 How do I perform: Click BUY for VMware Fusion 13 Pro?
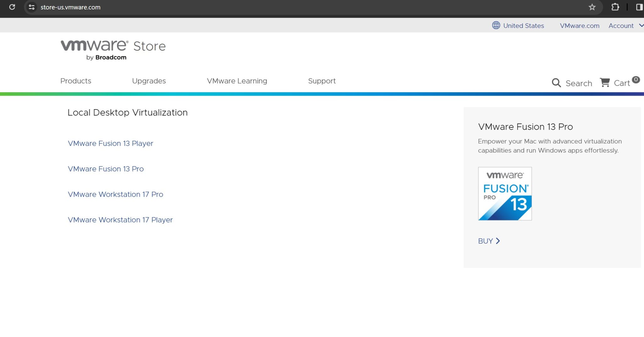(488, 241)
